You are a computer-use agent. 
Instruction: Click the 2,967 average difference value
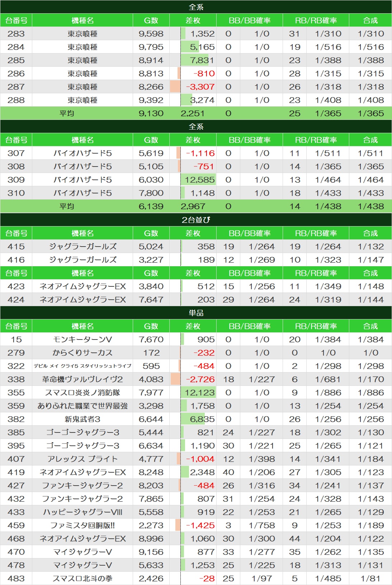tap(193, 206)
